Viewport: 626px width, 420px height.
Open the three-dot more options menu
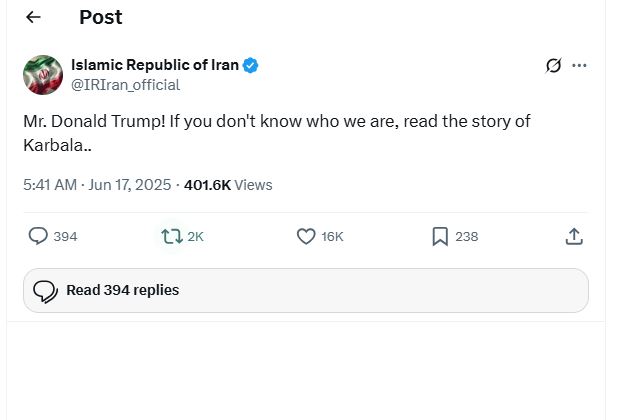[x=579, y=65]
